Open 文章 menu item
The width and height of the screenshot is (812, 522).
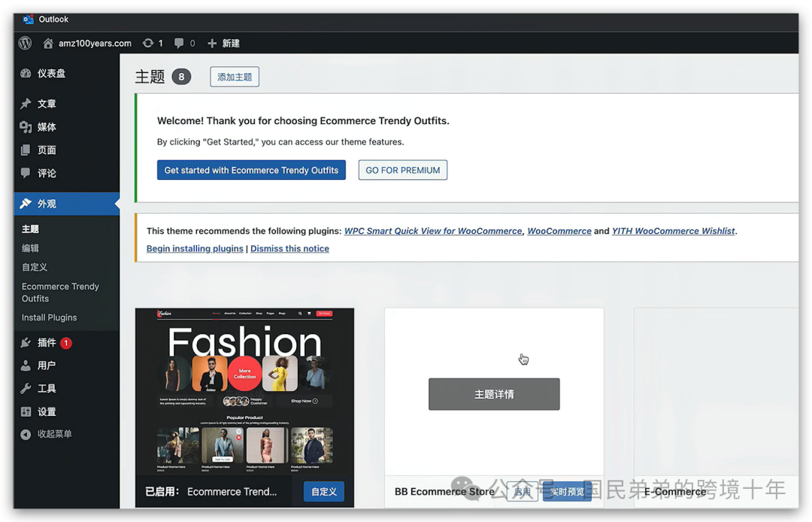pos(47,104)
